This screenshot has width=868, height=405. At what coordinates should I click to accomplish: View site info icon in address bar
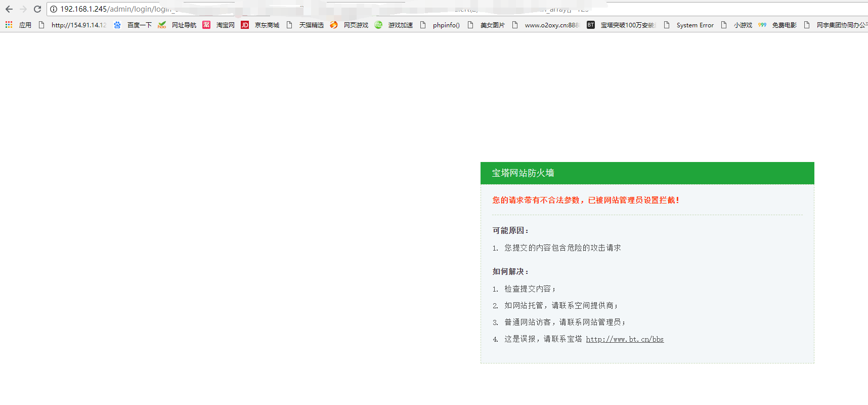(x=54, y=9)
